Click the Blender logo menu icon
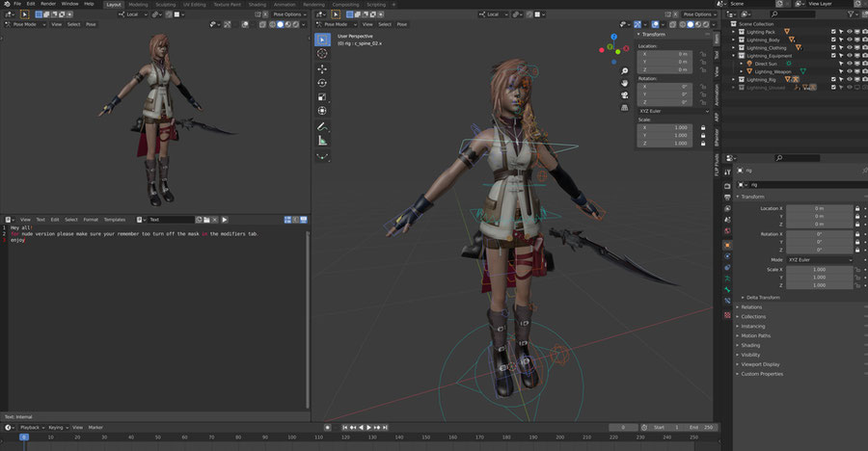This screenshot has width=868, height=451. (7, 4)
